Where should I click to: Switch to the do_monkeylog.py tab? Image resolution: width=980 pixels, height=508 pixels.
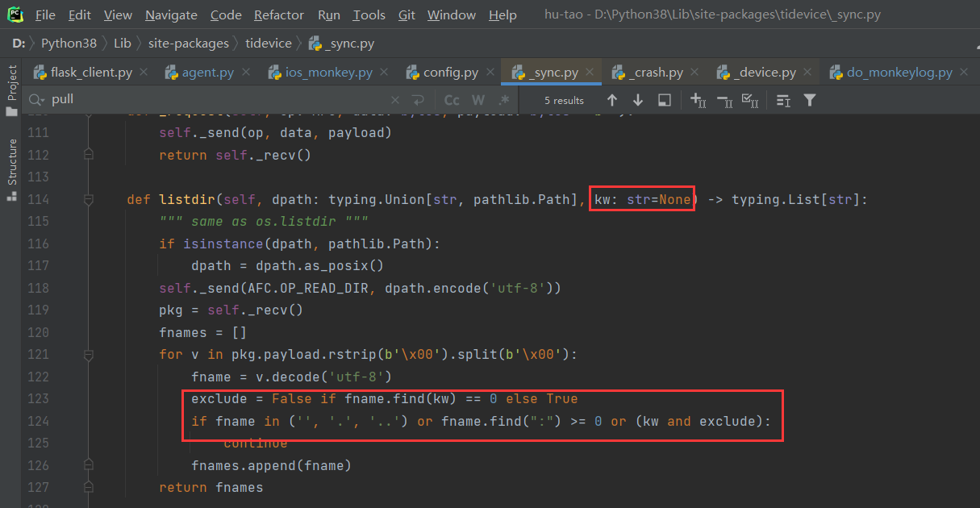coord(899,73)
